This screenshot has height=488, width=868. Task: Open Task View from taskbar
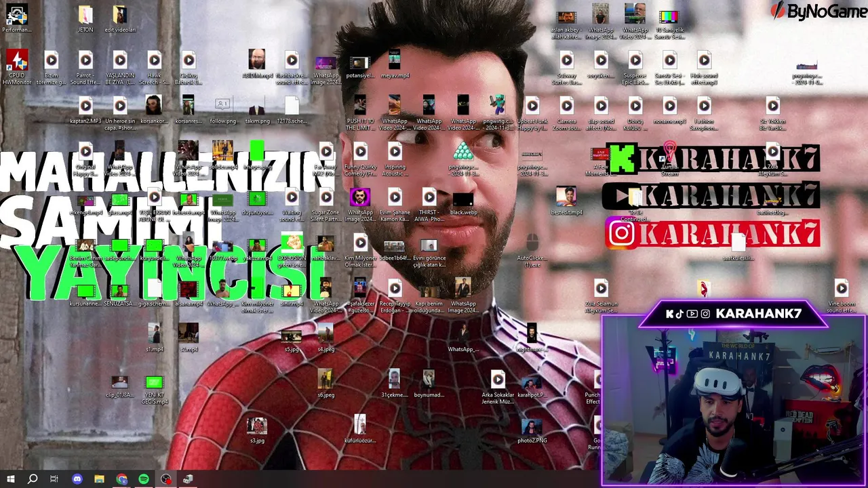(54, 479)
